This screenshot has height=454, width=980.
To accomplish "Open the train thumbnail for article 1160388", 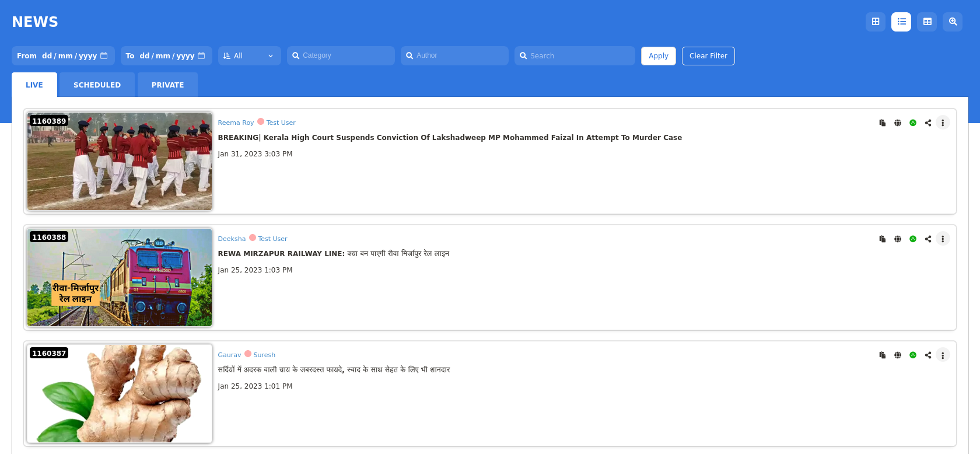I will tap(120, 277).
